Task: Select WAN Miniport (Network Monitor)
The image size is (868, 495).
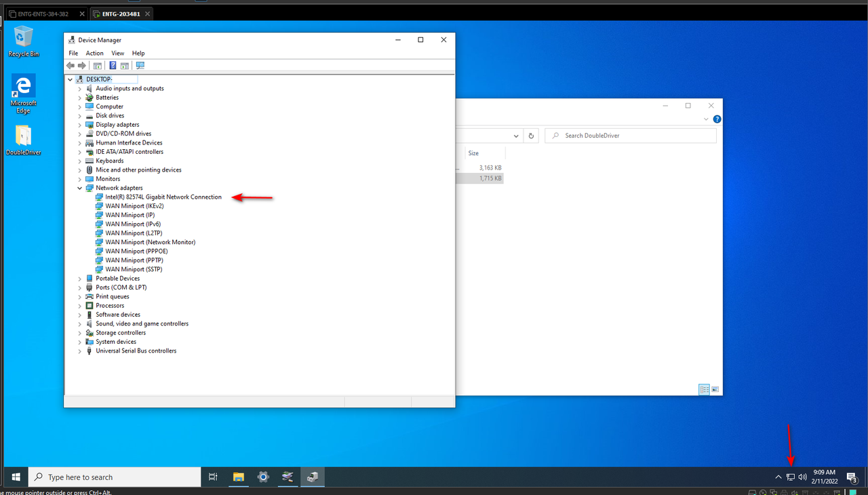Action: [151, 242]
